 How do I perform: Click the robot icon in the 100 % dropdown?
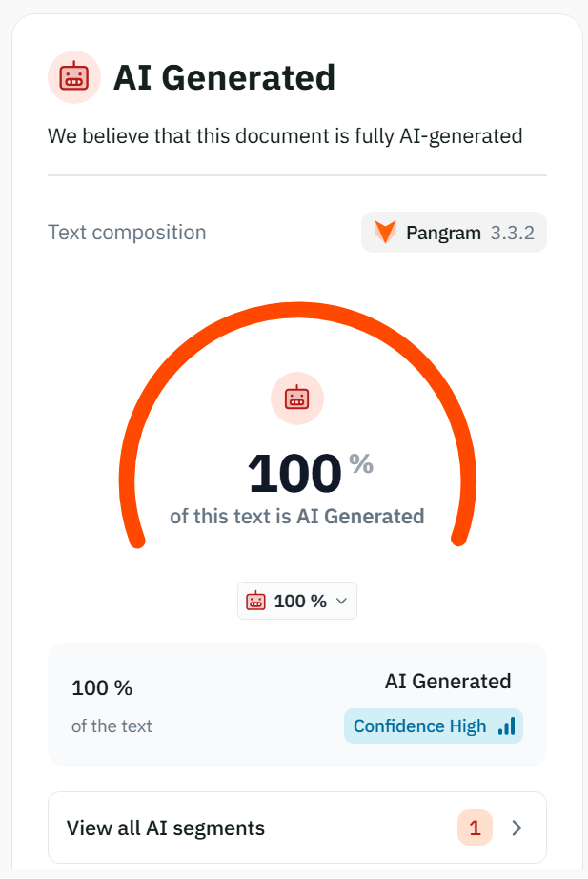click(x=256, y=601)
